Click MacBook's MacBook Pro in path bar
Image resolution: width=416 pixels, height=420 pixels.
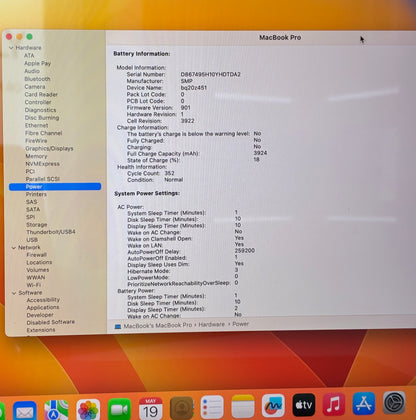coord(158,325)
